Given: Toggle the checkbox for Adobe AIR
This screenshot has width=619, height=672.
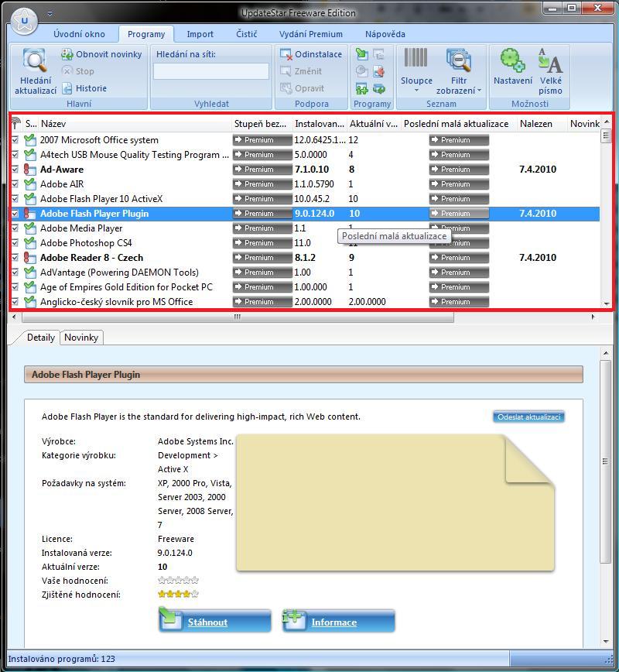Looking at the screenshot, I should click(15, 183).
